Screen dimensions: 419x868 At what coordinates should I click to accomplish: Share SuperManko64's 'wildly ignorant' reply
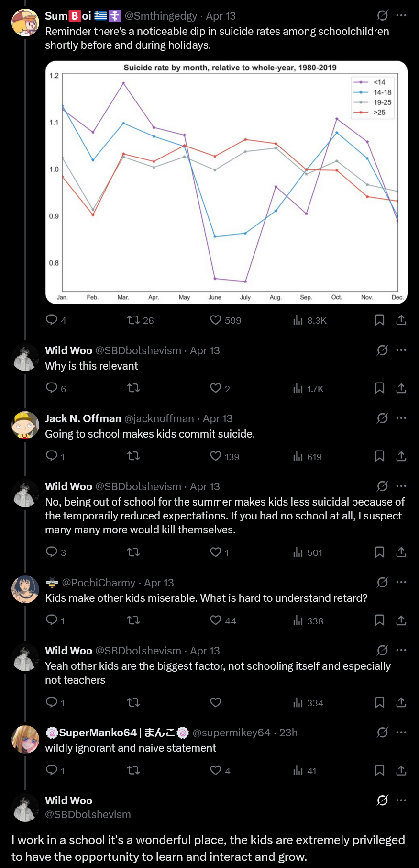401,770
